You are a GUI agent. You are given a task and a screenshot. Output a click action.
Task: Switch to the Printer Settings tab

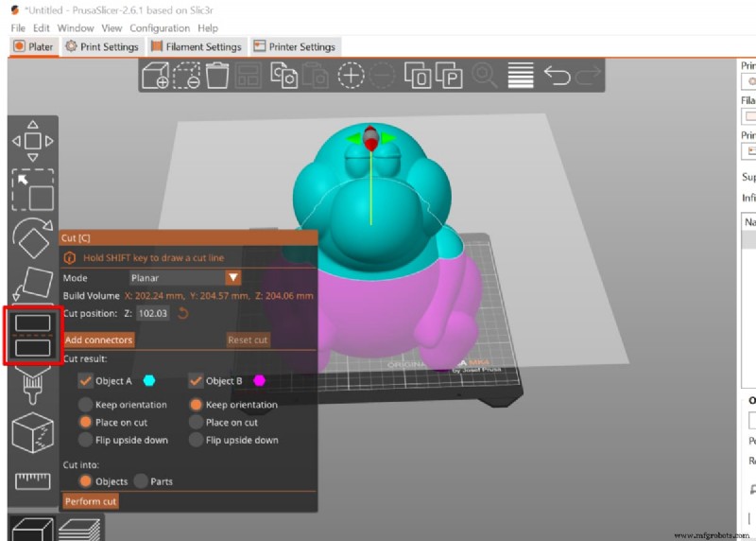pyautogui.click(x=295, y=46)
